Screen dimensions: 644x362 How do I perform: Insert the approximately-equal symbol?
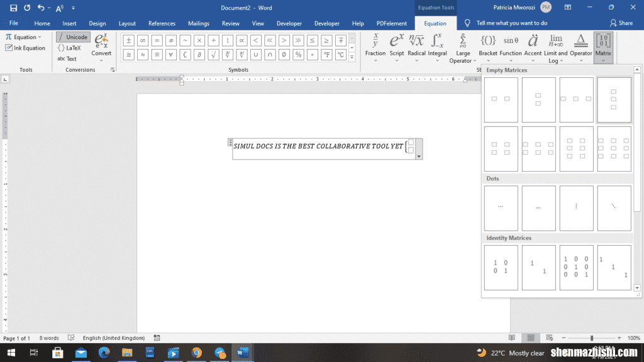[x=143, y=55]
